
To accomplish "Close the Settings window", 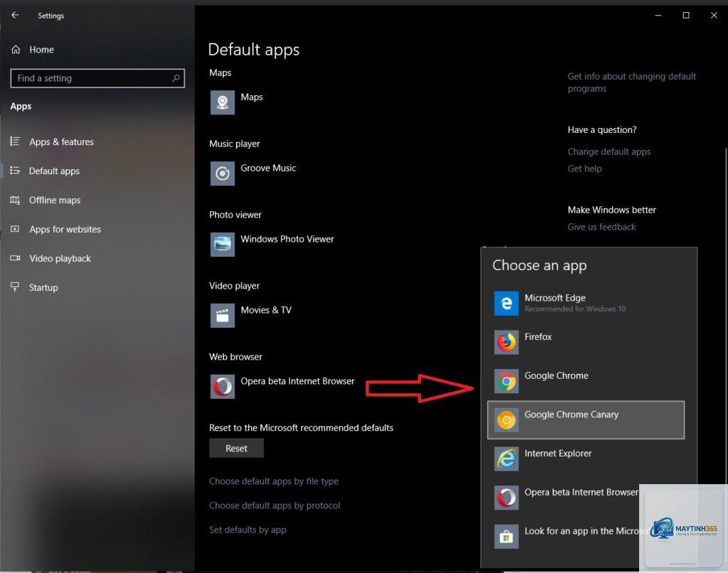I will click(714, 16).
